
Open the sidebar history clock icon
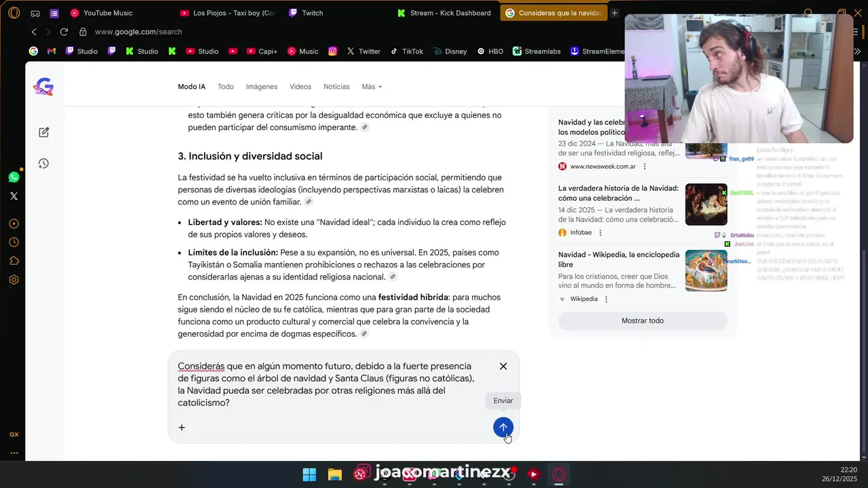click(14, 243)
